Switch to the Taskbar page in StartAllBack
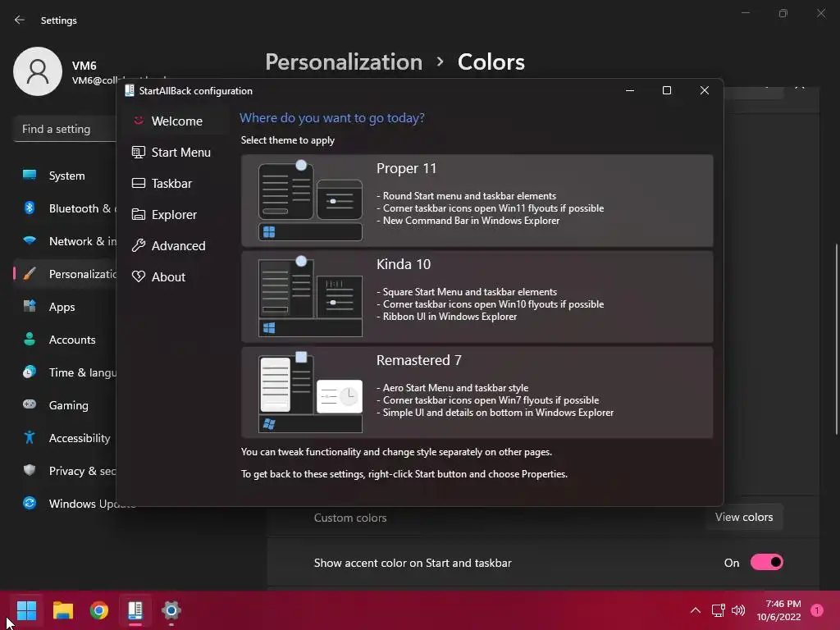This screenshot has height=630, width=840. (175, 183)
